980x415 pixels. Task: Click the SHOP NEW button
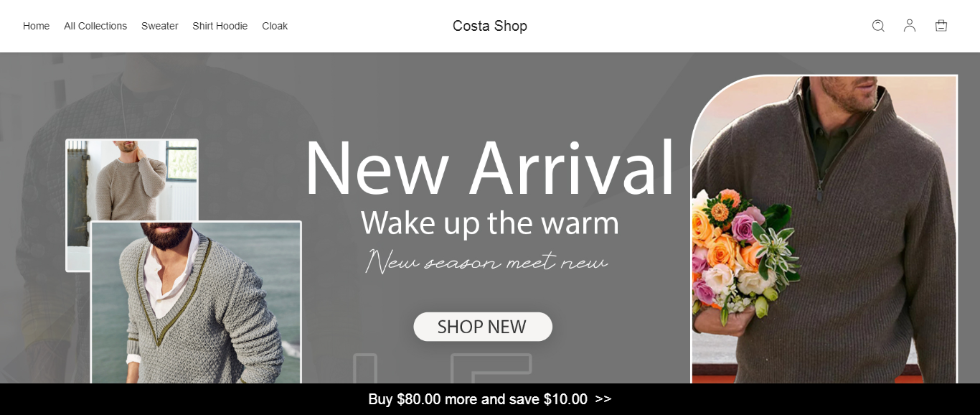pos(483,327)
